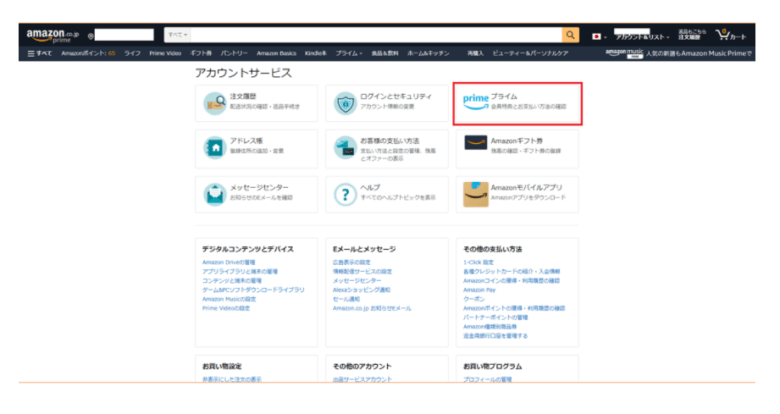Screen dimensions: 780x414
Task: Open セール通知 link
Action: tap(346, 299)
